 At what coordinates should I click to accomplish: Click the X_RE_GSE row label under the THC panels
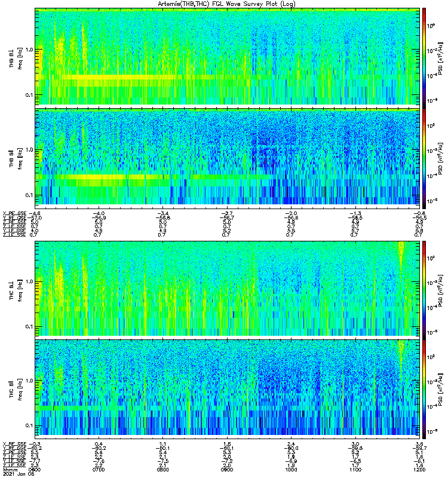[x=14, y=444]
